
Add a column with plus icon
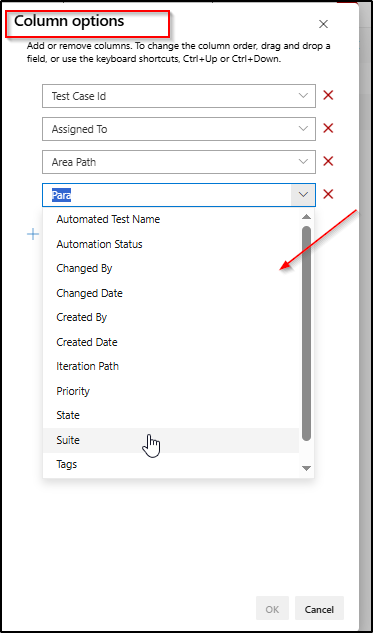coord(33,235)
